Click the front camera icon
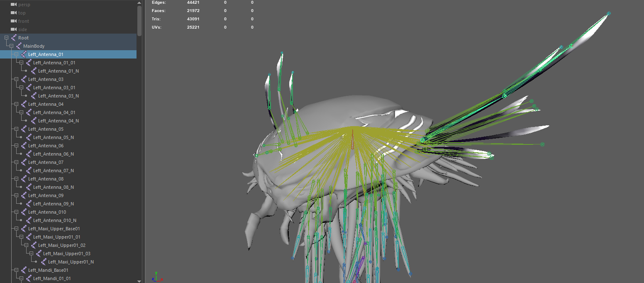644x283 pixels. pyautogui.click(x=14, y=21)
